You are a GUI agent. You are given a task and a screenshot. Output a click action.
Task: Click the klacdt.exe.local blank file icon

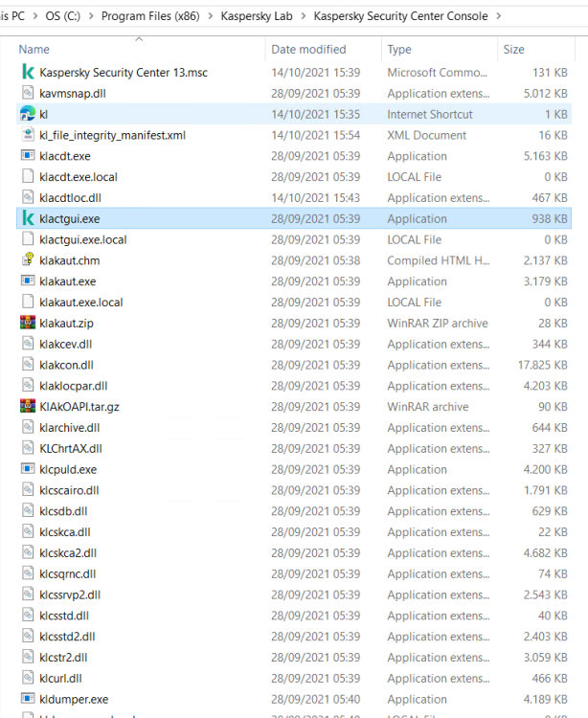pyautogui.click(x=28, y=177)
